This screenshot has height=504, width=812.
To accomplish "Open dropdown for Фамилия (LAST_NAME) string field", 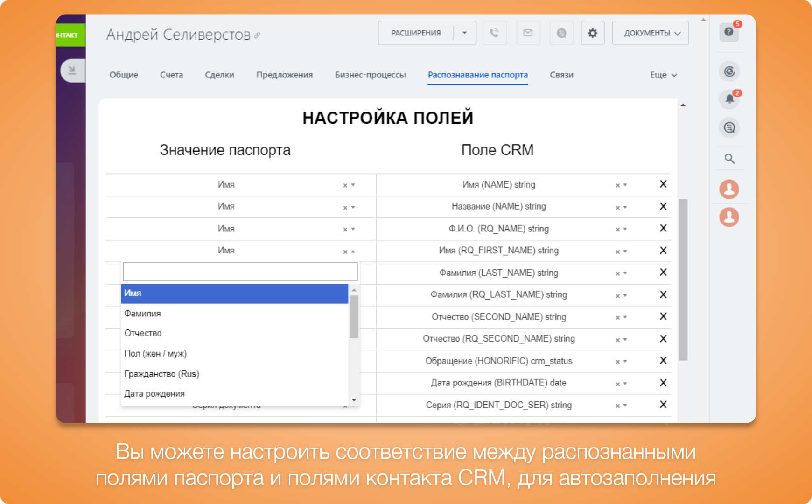I will (625, 273).
